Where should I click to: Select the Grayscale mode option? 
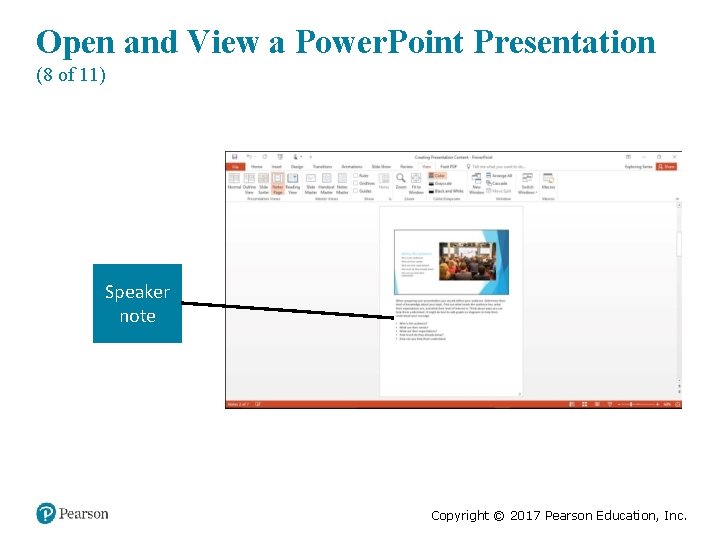pos(440,183)
